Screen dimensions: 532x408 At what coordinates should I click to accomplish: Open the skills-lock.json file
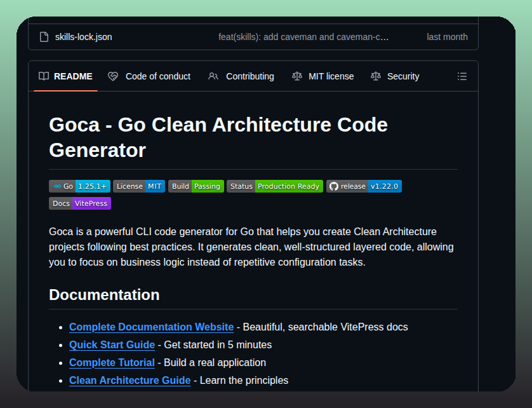pos(83,37)
